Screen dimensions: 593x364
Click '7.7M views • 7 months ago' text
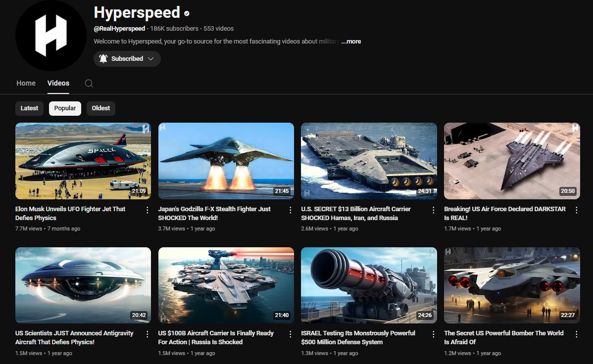48,228
